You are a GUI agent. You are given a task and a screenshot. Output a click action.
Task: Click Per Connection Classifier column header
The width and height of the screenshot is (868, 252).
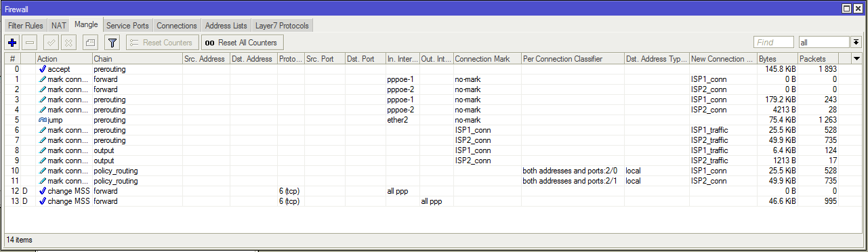pos(573,59)
